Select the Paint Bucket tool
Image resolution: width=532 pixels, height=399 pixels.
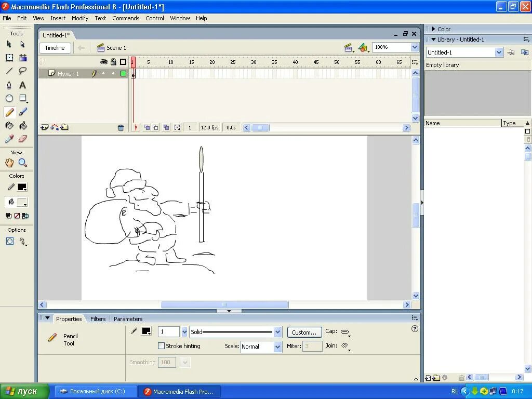point(23,126)
